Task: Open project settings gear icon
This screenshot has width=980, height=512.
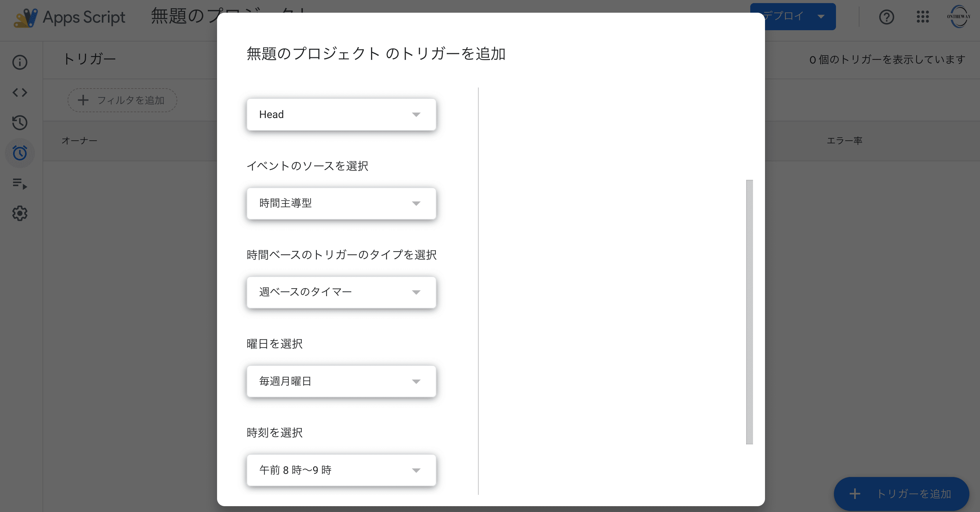Action: (x=20, y=213)
